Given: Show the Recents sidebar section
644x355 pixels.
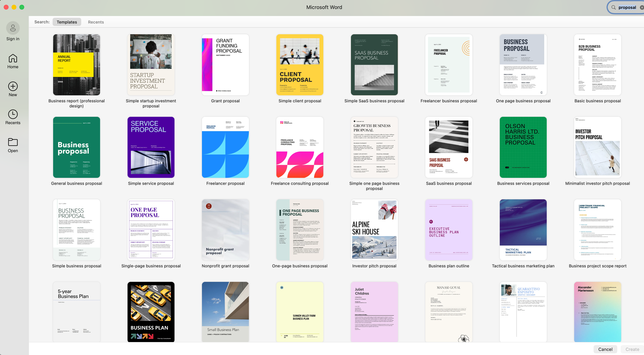Looking at the screenshot, I should pos(13,117).
